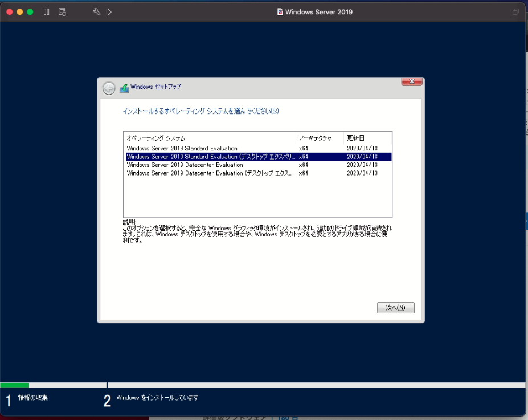Click the window mode icon in title bar
This screenshot has height=420, width=528.
(x=515, y=12)
